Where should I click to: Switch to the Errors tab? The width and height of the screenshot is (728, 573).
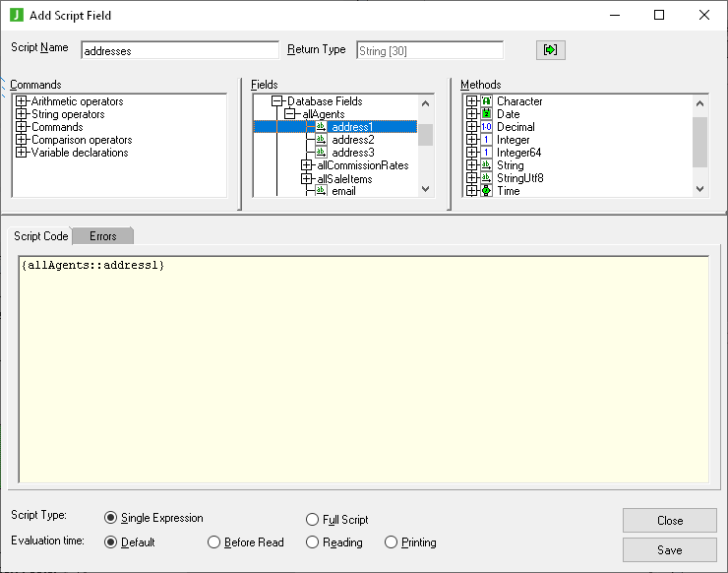coord(103,236)
